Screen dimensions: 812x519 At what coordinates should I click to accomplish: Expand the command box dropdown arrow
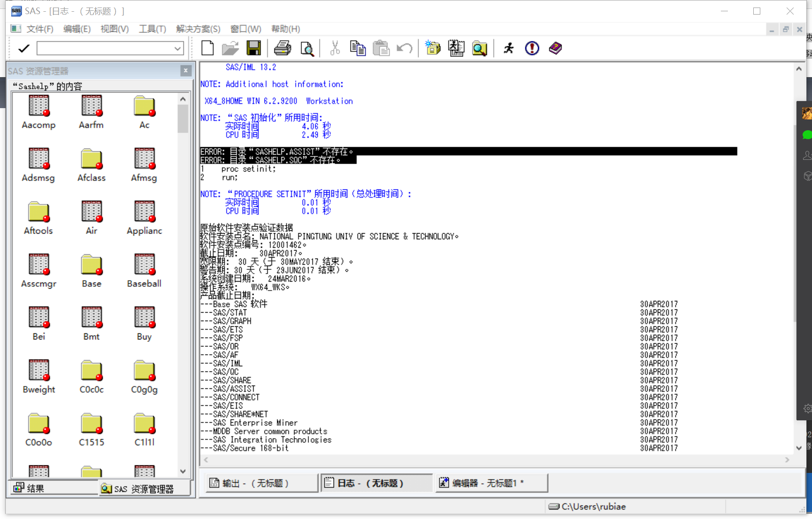178,48
